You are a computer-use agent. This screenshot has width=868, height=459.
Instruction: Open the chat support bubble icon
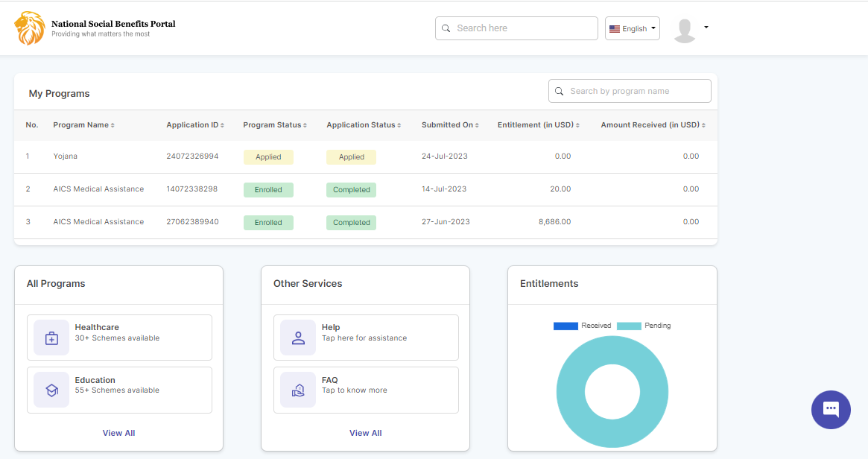click(831, 409)
